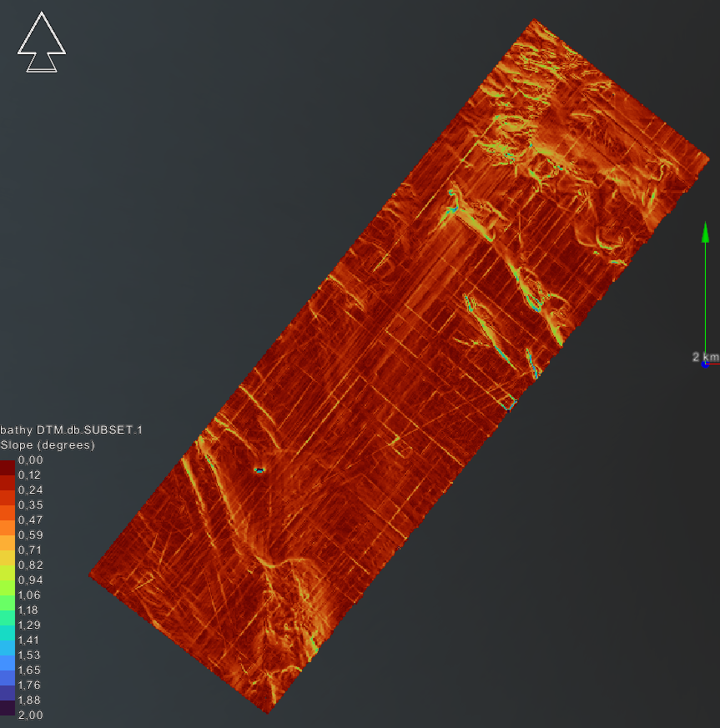
Task: Select the legend value 1,65
Action: (x=29, y=670)
